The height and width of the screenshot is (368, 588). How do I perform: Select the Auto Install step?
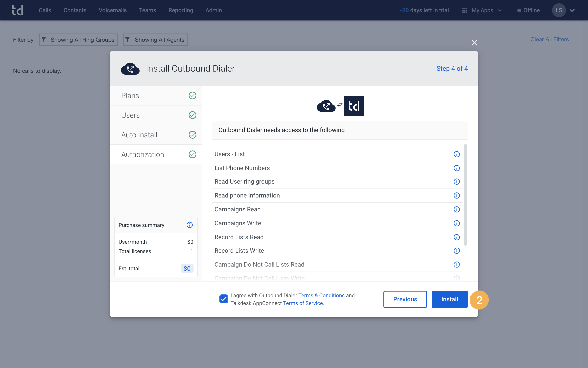[x=156, y=135]
